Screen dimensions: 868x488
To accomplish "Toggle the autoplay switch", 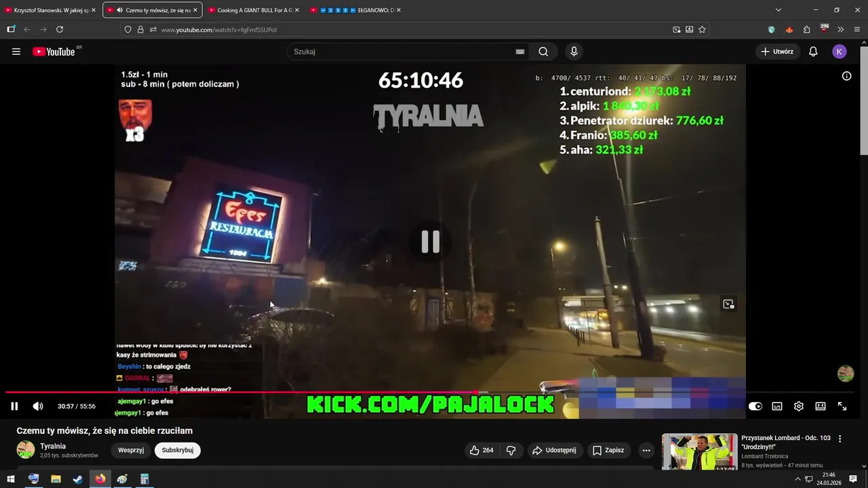I will click(x=755, y=406).
